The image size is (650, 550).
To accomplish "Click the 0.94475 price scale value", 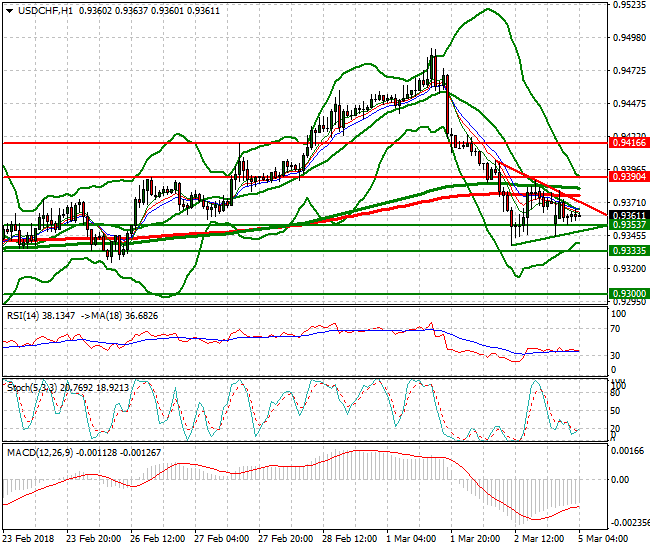I will [629, 104].
